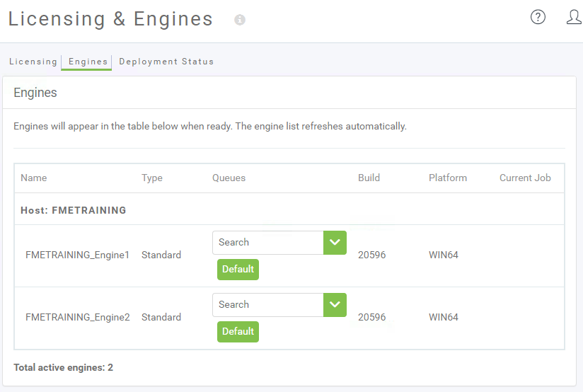Click the 20596 build value for FMETRAINING_Engine1
Viewport: 583px width, 392px height.
point(372,255)
